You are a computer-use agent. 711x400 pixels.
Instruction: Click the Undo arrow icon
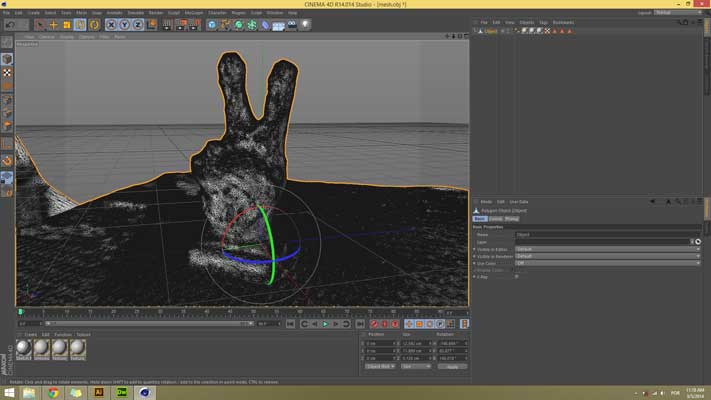(x=9, y=24)
